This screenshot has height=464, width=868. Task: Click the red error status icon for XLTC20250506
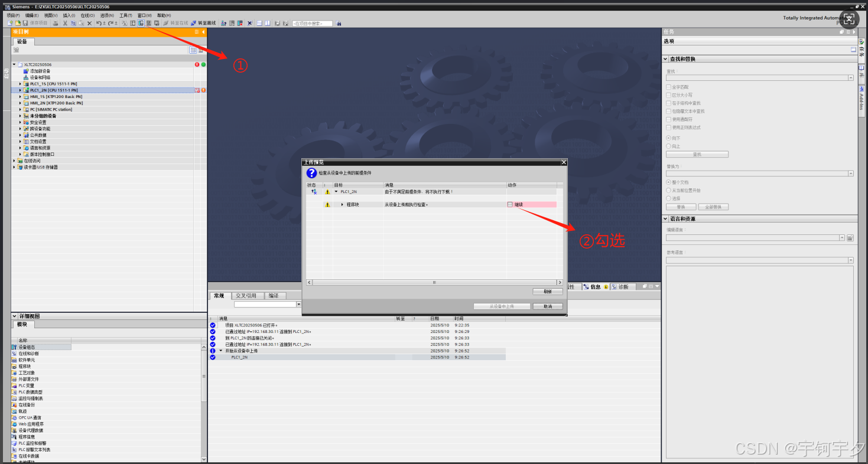coord(197,64)
